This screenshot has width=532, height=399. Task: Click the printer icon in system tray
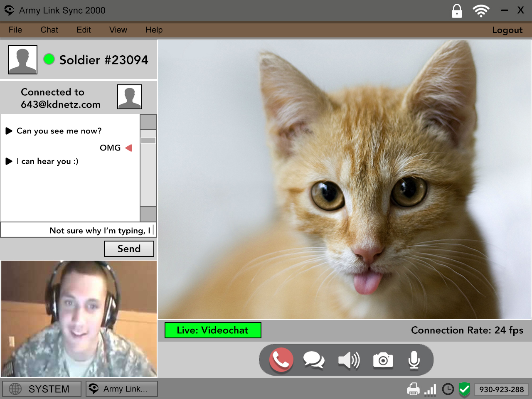point(413,389)
